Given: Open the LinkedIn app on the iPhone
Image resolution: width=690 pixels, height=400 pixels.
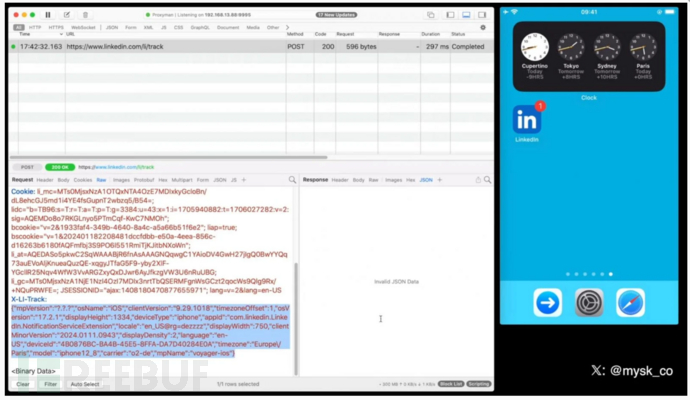Looking at the screenshot, I should (527, 120).
